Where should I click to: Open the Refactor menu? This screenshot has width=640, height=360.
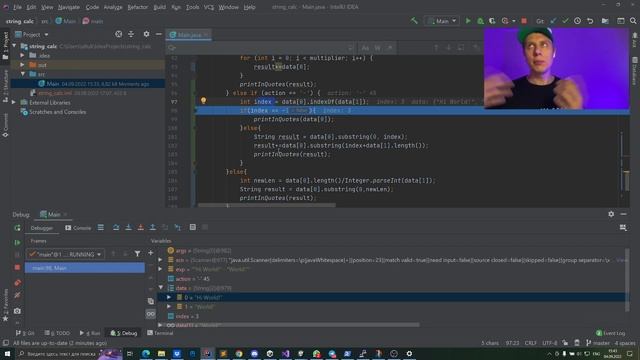pos(138,7)
